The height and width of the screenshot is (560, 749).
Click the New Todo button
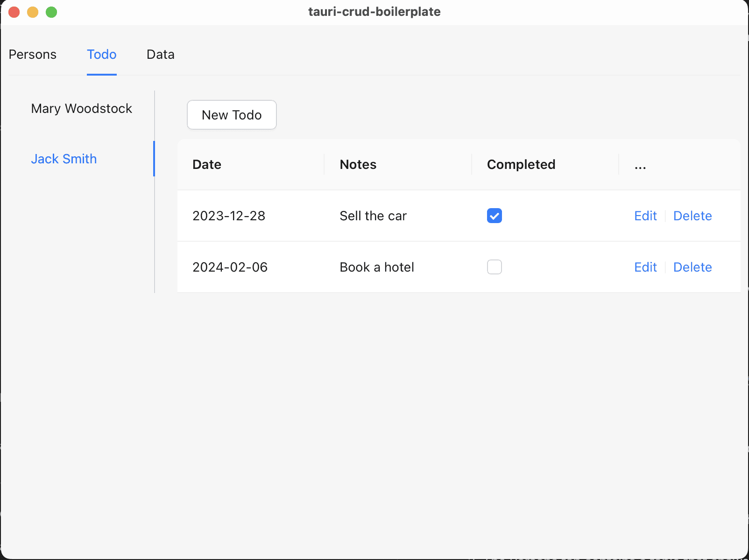(232, 115)
